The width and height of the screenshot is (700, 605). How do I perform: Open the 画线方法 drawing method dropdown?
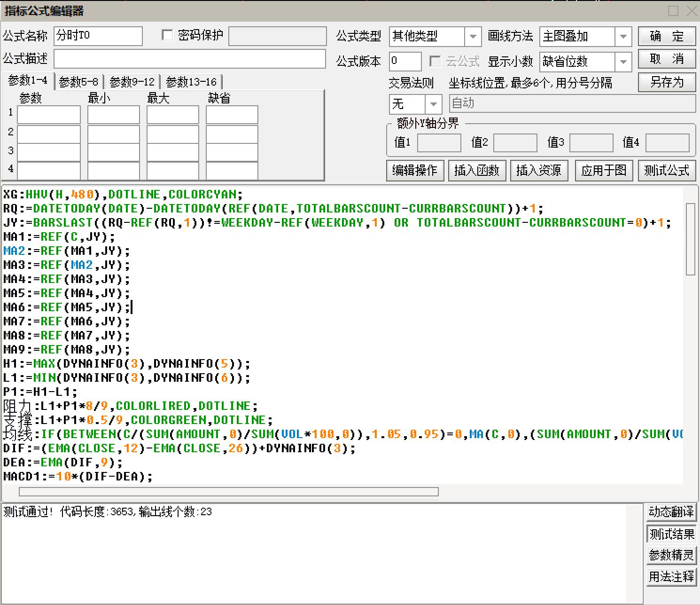[x=624, y=36]
